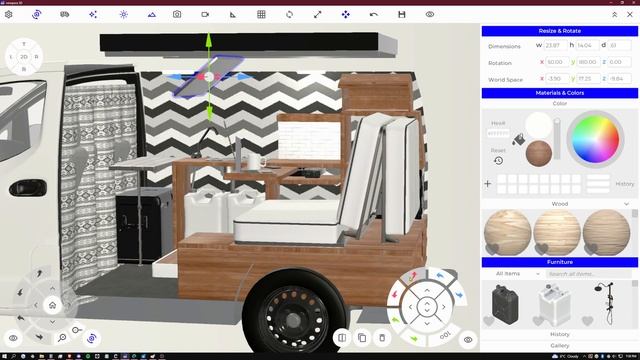The width and height of the screenshot is (640, 360).
Task: Toggle the eye visibility icon in top toolbar
Action: (430, 14)
